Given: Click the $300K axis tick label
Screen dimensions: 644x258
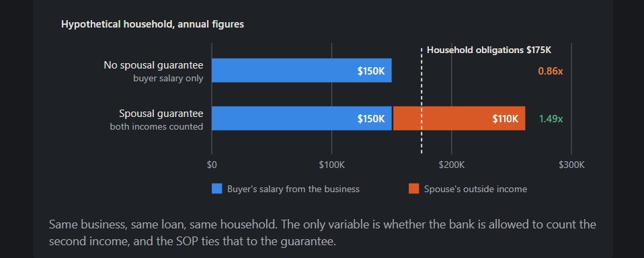Looking at the screenshot, I should click(571, 165).
